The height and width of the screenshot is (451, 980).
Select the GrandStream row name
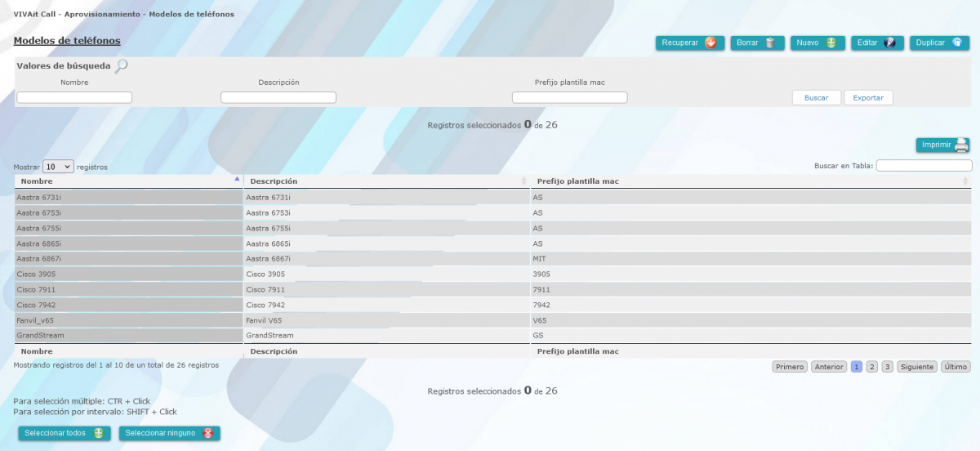(x=128, y=335)
